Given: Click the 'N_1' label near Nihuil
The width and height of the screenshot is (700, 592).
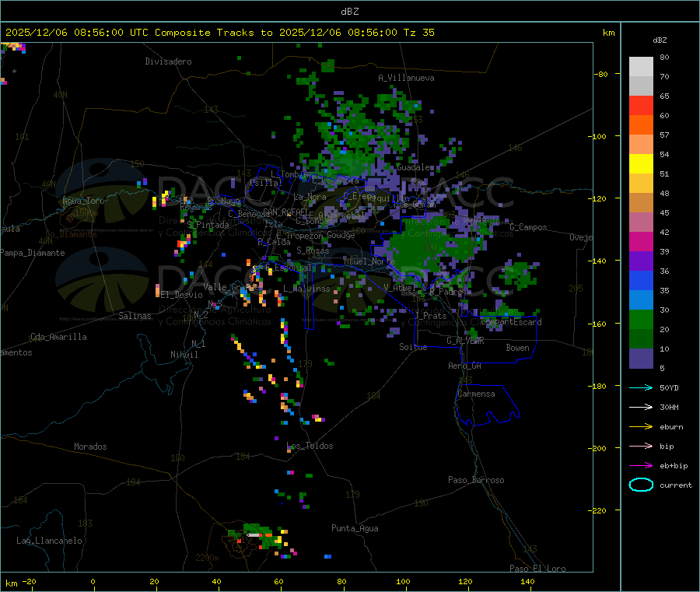Looking at the screenshot, I should pos(198,343).
